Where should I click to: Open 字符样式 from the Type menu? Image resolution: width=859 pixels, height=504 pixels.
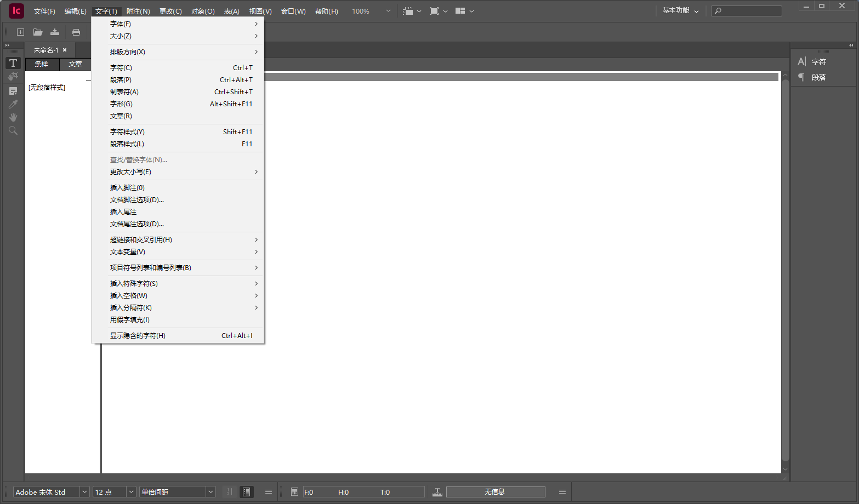[x=127, y=131]
